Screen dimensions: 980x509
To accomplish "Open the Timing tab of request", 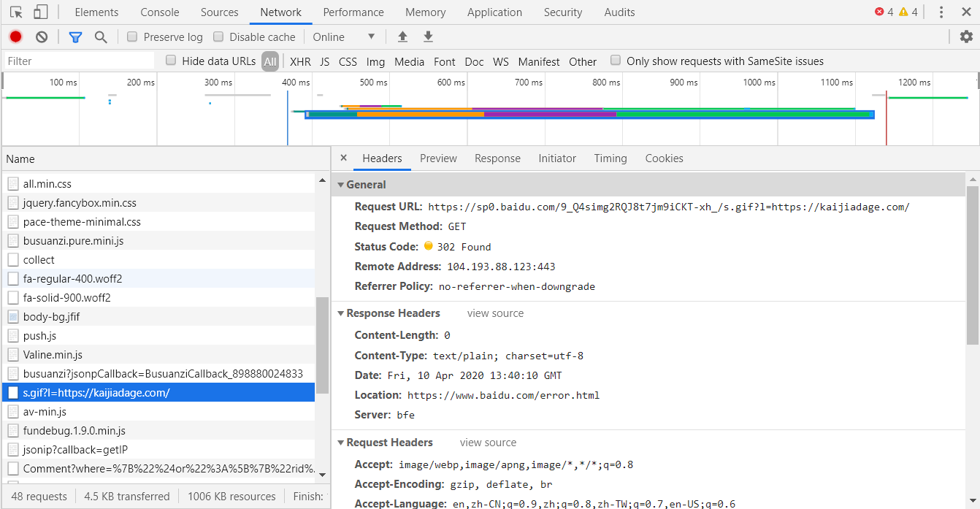I will click(610, 158).
